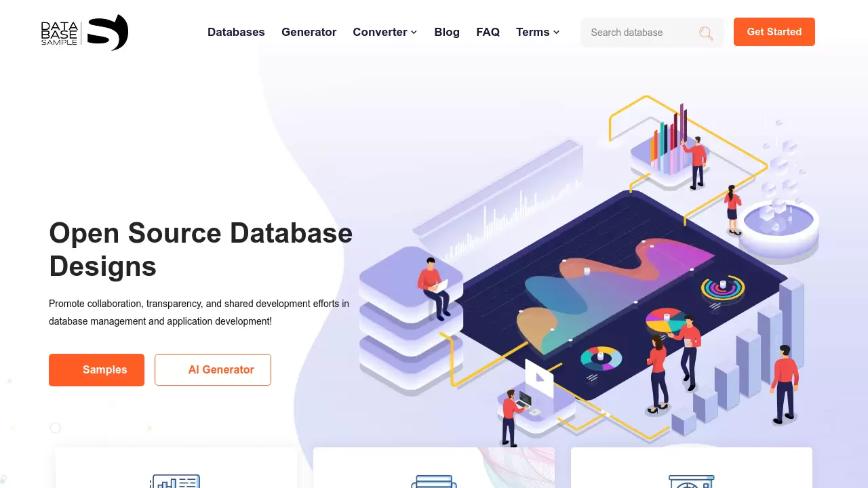Click the bar chart icon on the first card
Viewport: 868px width, 488px height.
[175, 481]
